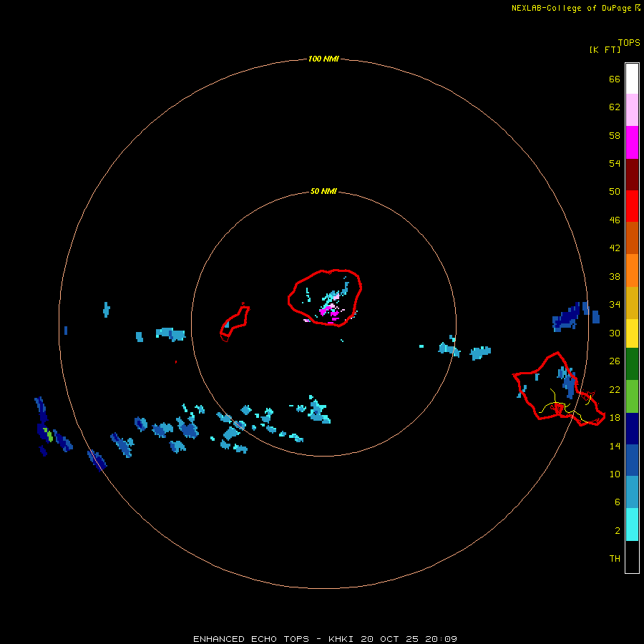
Task: Click the "14" legend label
Action: tap(615, 446)
